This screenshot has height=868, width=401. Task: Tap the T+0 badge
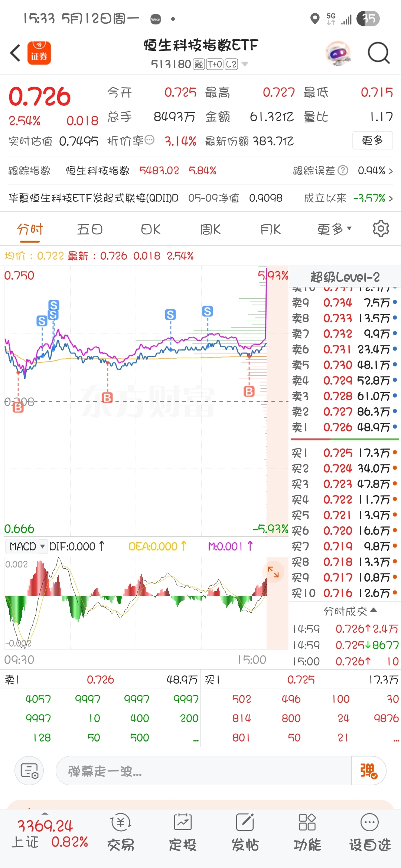coord(215,64)
